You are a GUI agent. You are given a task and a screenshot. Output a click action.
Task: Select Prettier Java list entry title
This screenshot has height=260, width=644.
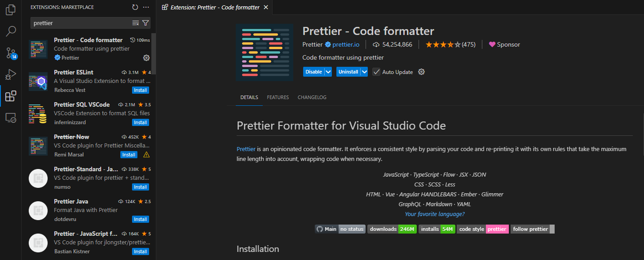(71, 201)
